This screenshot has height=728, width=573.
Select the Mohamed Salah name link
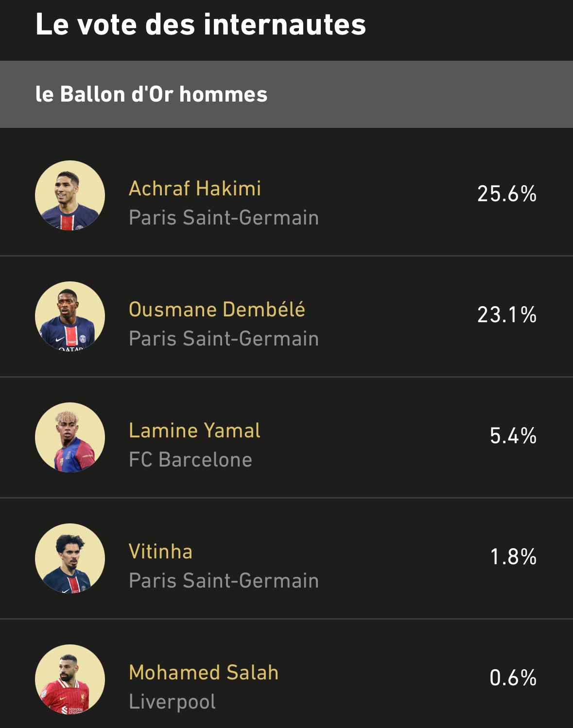204,673
